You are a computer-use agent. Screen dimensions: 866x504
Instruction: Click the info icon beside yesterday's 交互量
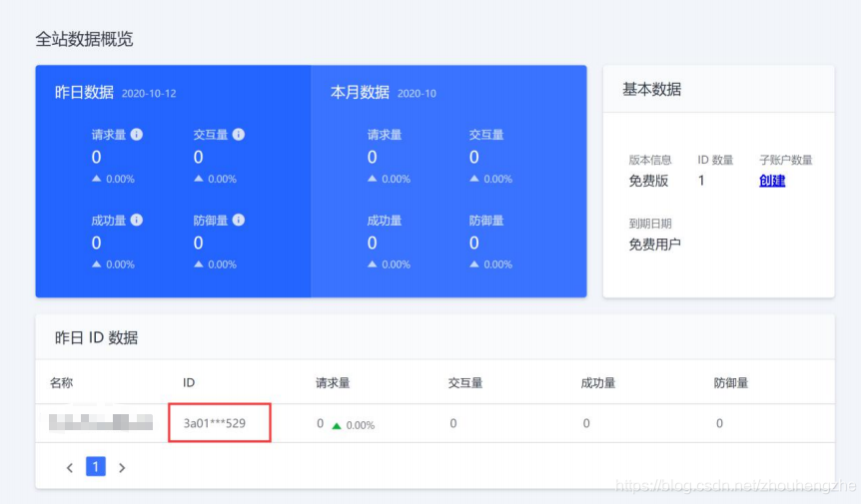point(238,134)
